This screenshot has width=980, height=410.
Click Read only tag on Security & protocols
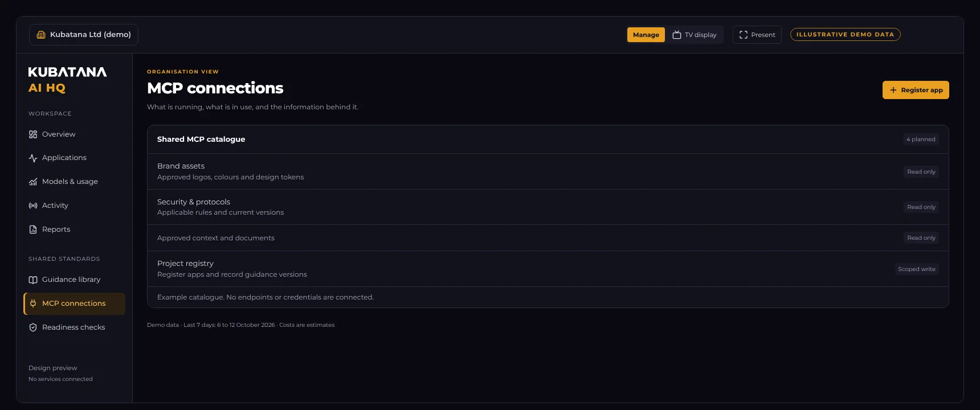pos(921,207)
